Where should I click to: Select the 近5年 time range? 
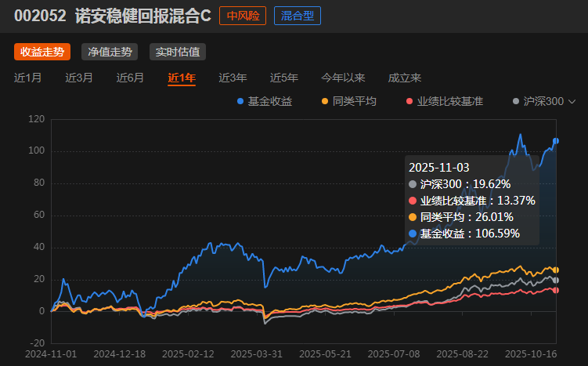click(284, 78)
